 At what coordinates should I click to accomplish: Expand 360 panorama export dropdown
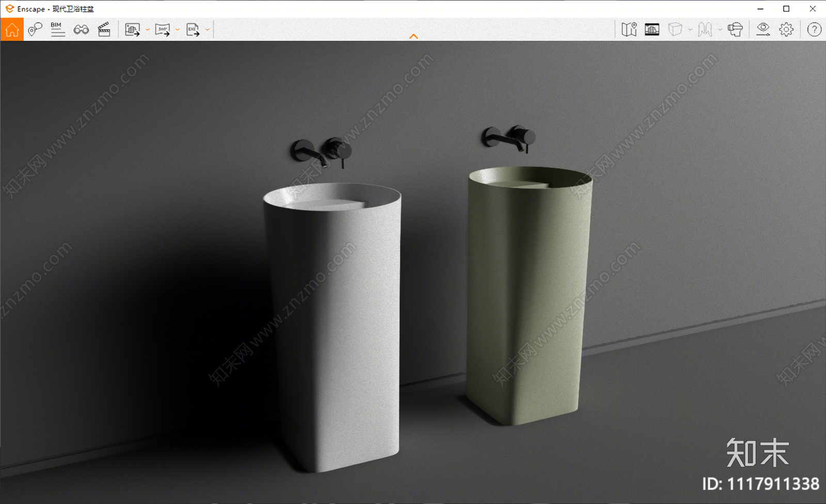pos(178,30)
